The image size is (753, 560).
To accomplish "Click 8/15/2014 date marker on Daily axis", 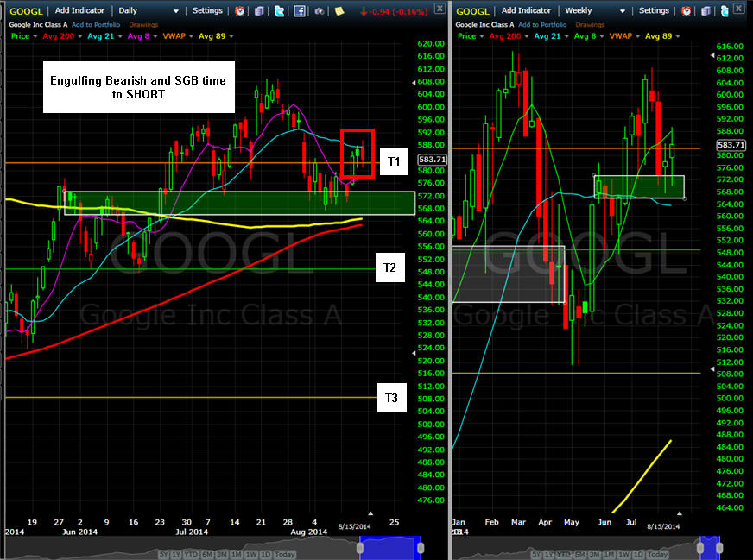I will (x=354, y=526).
